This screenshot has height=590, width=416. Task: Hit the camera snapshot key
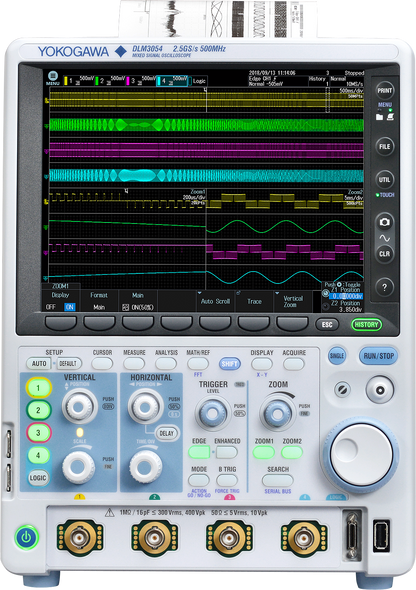[x=384, y=222]
